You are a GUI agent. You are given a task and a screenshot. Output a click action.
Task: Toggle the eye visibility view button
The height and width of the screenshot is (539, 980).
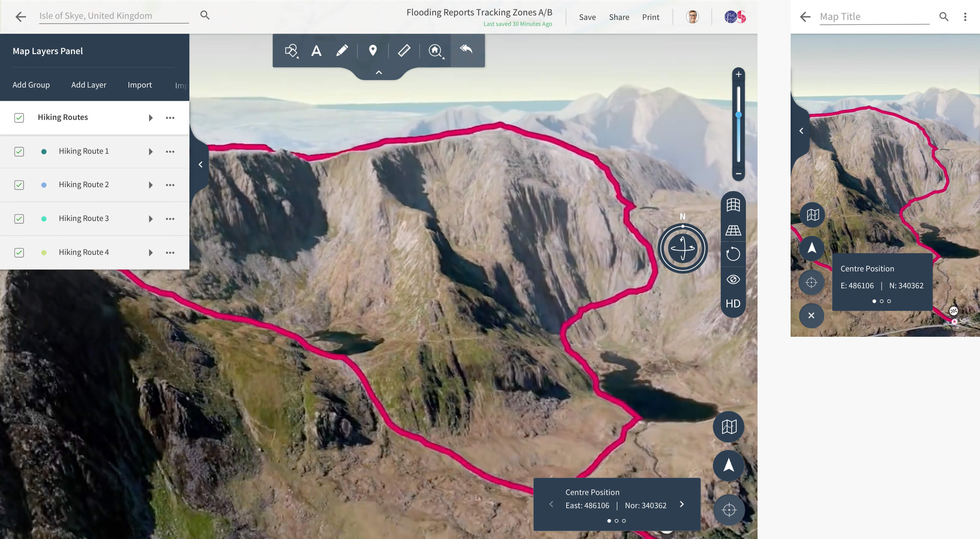(733, 279)
